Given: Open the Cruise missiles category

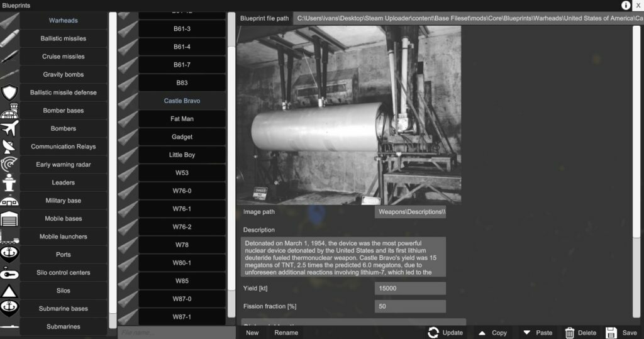Looking at the screenshot, I should (x=64, y=57).
